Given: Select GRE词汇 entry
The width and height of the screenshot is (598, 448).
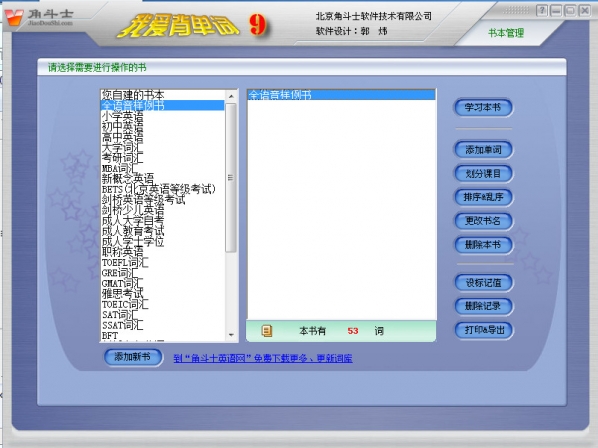Looking at the screenshot, I should pos(162,273).
